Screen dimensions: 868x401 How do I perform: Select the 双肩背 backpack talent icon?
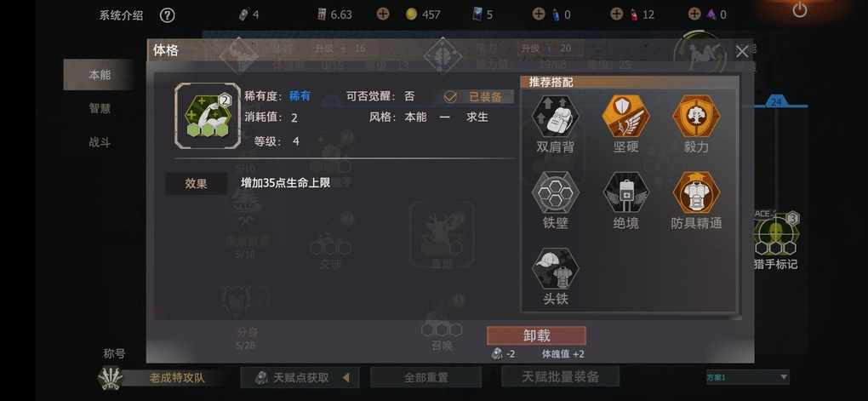click(x=555, y=116)
